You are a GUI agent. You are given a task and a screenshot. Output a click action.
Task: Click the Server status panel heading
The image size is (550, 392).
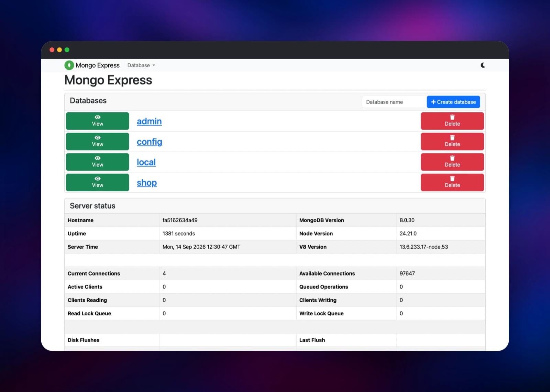coord(92,206)
